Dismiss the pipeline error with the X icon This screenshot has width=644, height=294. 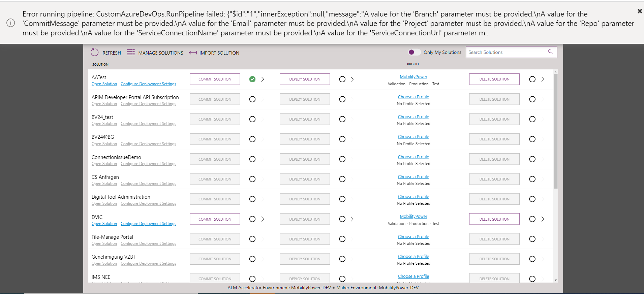click(639, 11)
